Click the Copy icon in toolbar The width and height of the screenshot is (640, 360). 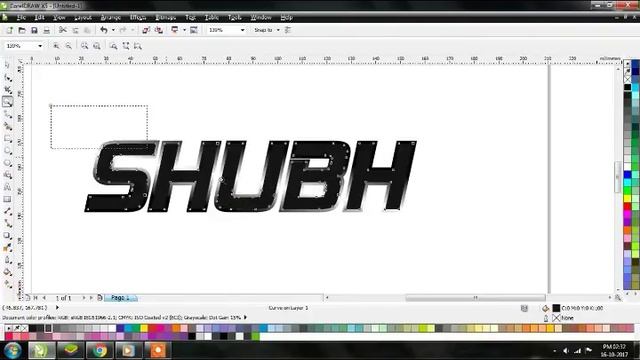(x=75, y=30)
